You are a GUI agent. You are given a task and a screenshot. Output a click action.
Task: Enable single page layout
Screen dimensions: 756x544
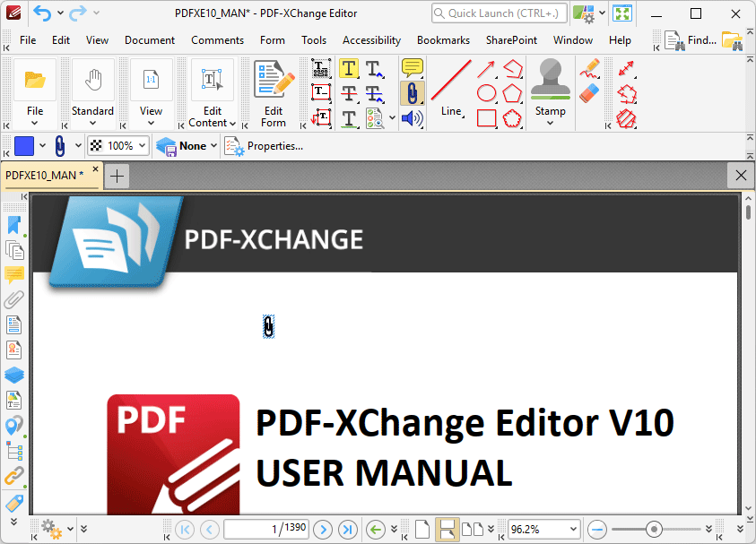422,529
